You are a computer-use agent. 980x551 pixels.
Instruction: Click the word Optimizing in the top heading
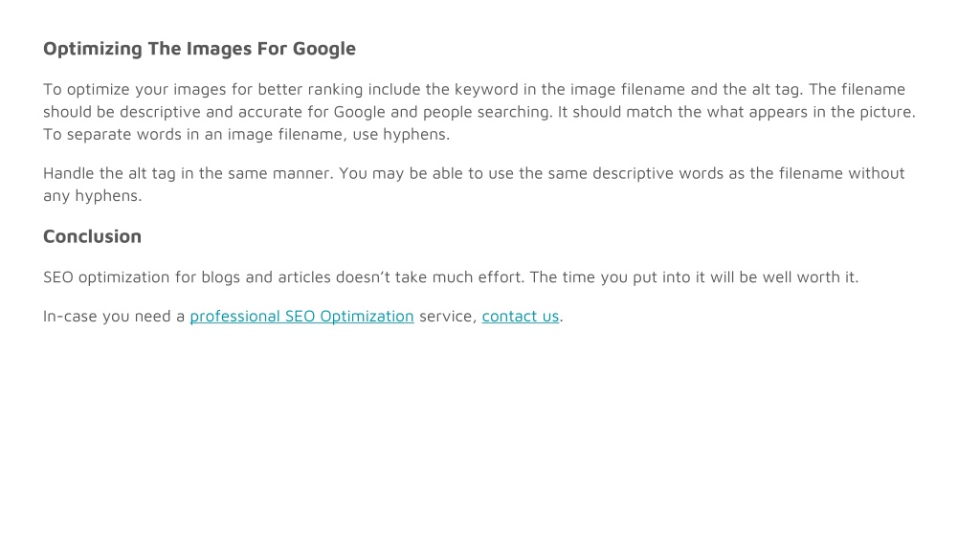click(93, 49)
